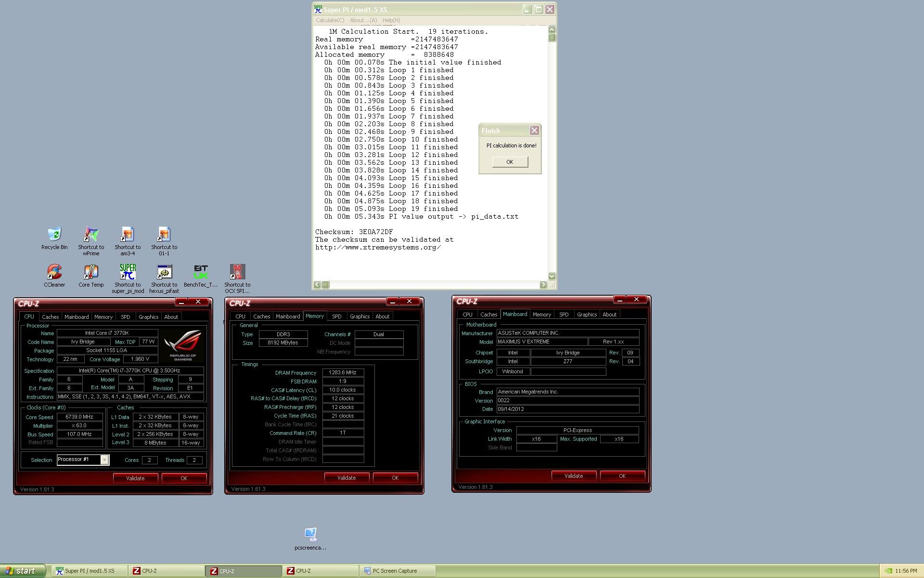924x578 pixels.
Task: Click the Super PI title bar icon
Action: [318, 9]
